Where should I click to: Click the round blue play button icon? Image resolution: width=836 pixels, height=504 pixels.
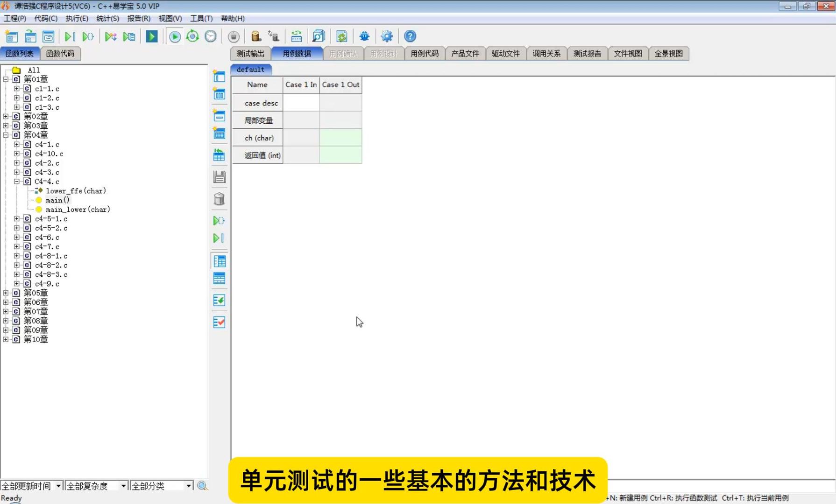pos(175,36)
